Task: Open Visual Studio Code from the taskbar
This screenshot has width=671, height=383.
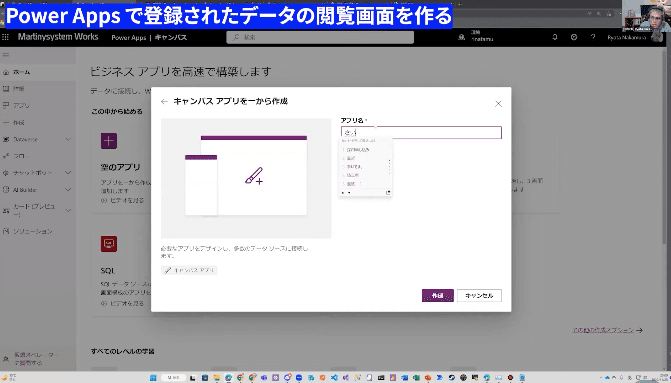Action: pyautogui.click(x=334, y=378)
